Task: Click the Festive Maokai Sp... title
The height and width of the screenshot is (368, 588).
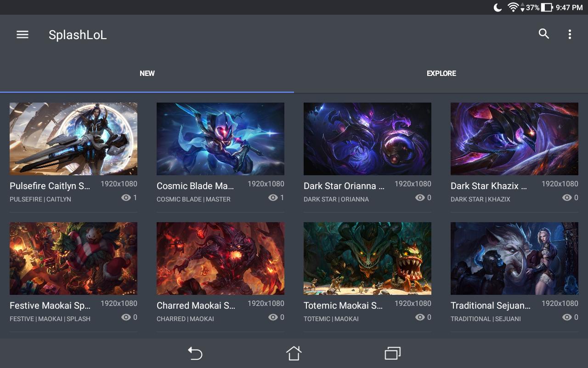Action: point(50,305)
